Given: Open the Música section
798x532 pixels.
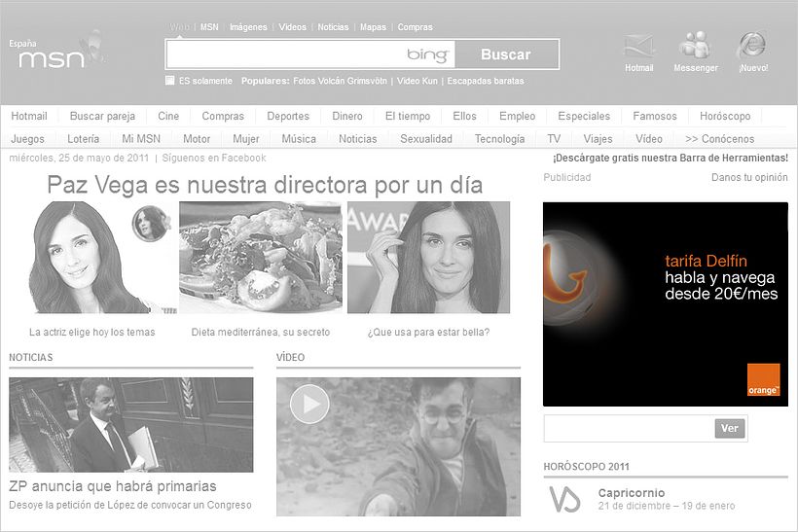Looking at the screenshot, I should pos(299,139).
